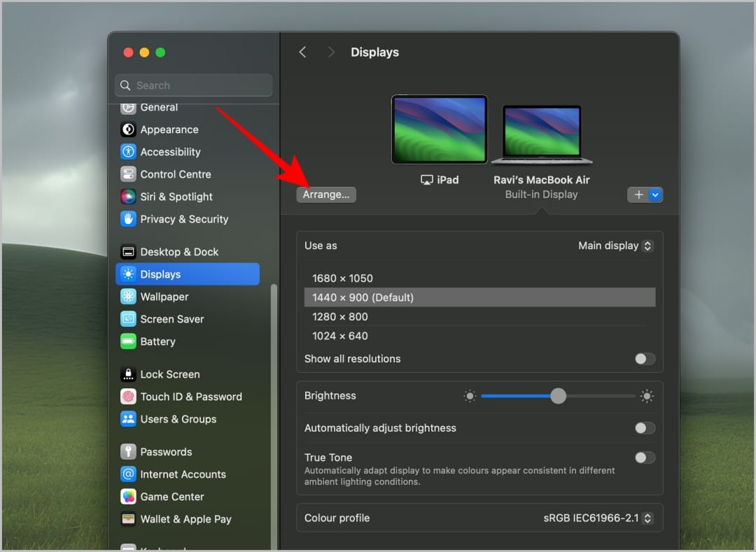Click the plus add display button
This screenshot has width=756, height=552.
pos(638,194)
